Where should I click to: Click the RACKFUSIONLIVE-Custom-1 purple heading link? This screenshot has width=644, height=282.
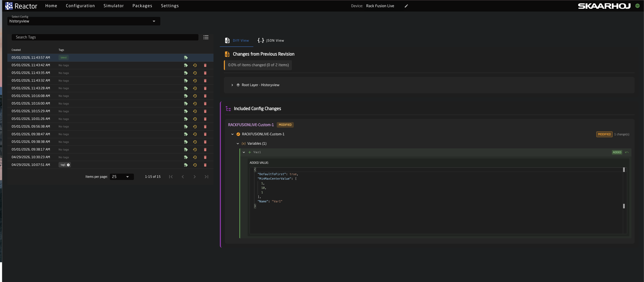[251, 125]
